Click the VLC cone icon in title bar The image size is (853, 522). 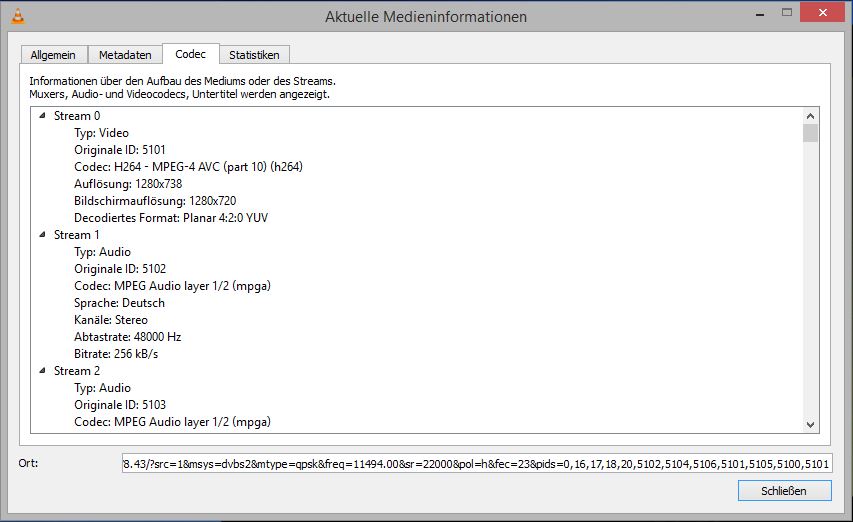click(16, 16)
